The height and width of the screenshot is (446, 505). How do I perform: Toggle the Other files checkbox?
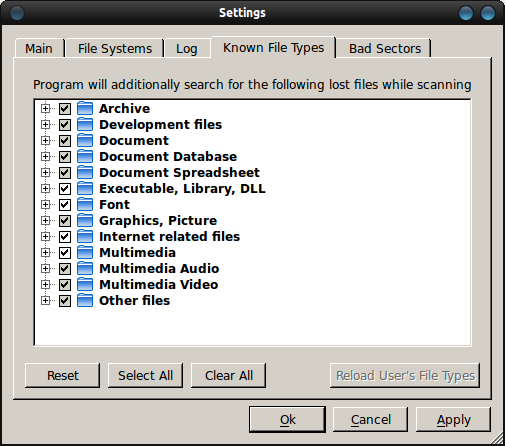(x=65, y=301)
